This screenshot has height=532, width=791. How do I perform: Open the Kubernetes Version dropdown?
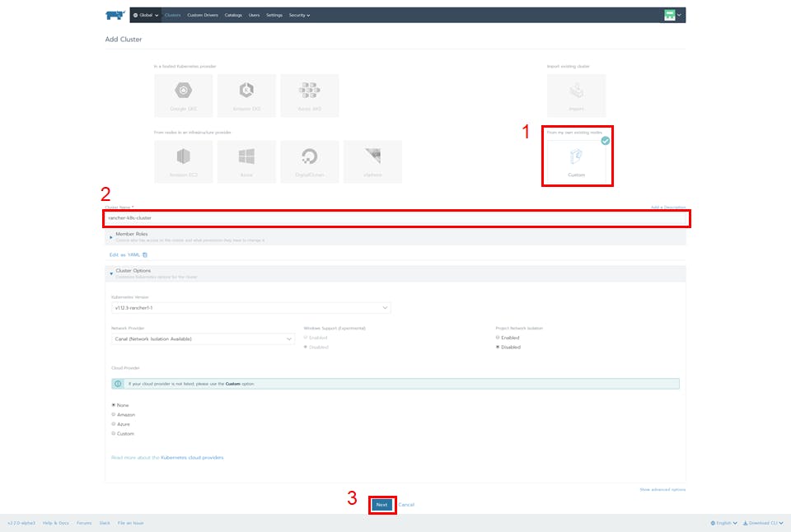250,308
